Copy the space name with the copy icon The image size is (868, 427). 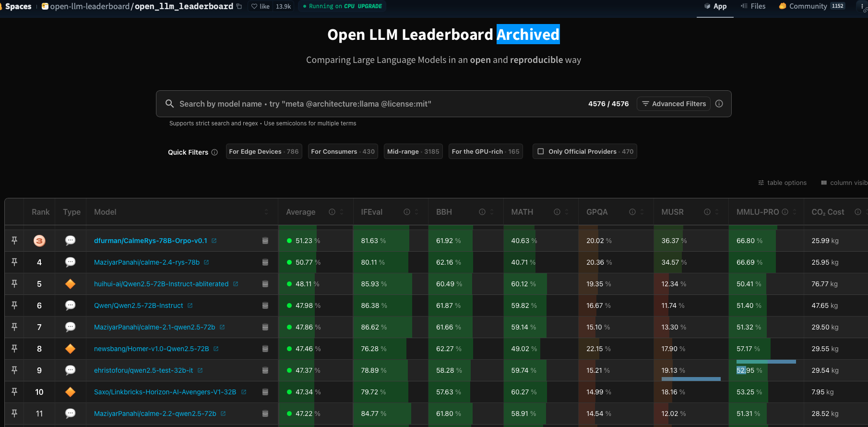click(239, 6)
